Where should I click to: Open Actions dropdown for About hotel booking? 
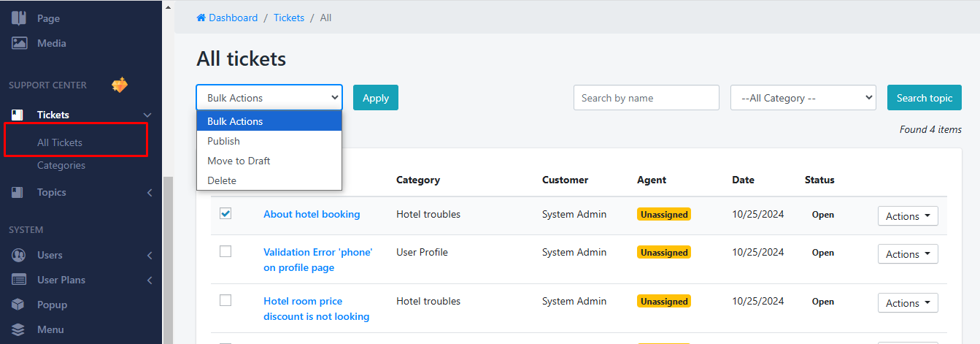908,216
